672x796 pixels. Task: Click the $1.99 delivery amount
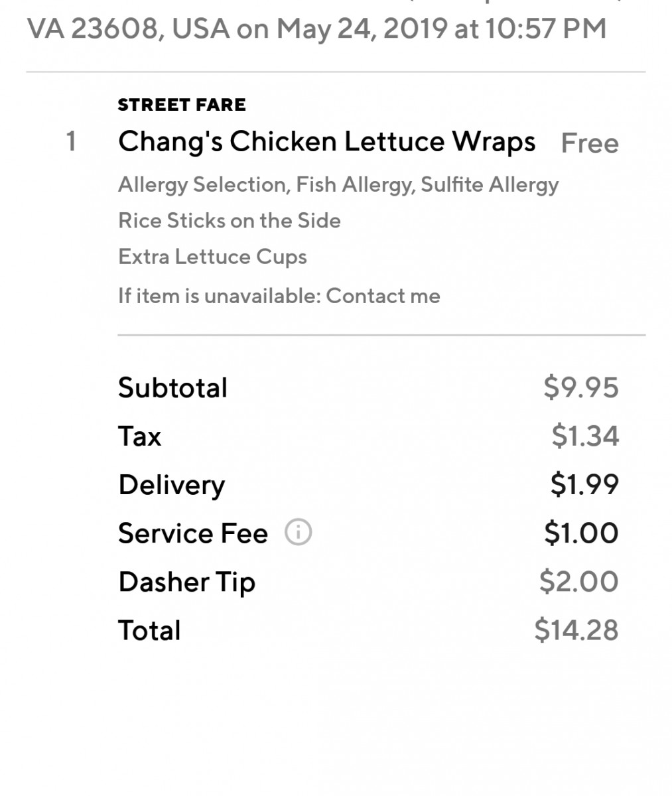(x=584, y=484)
